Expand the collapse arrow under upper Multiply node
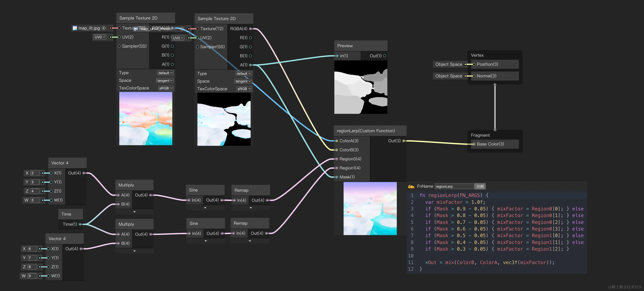Image resolution: width=644 pixels, height=291 pixels. click(135, 212)
